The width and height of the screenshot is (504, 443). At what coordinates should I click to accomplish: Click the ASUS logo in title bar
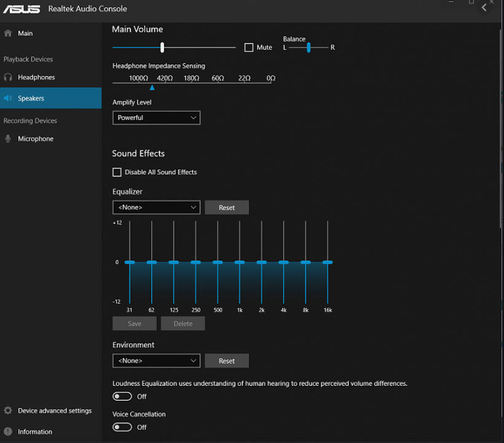click(22, 9)
